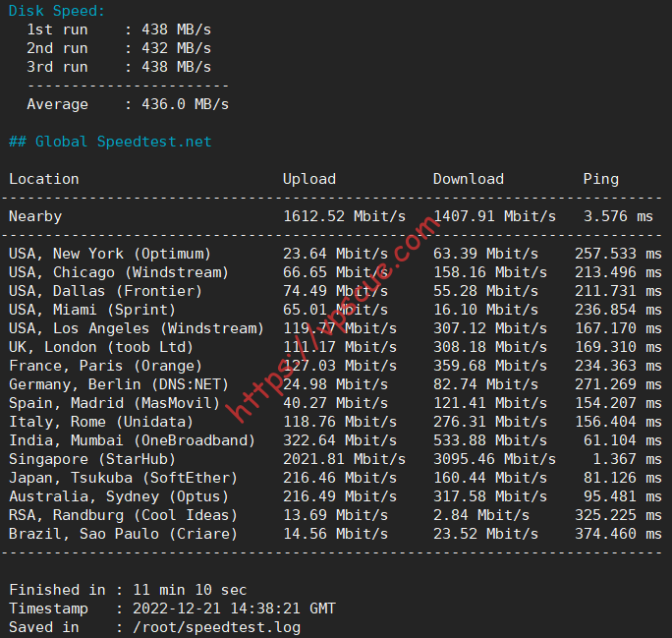The image size is (672, 638).
Task: Click the 'Download' column header
Action: click(469, 179)
